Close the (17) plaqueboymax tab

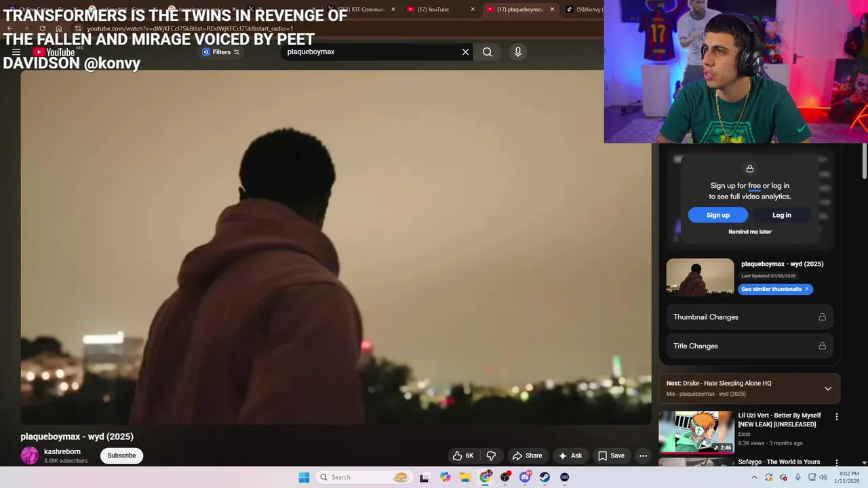pos(552,9)
